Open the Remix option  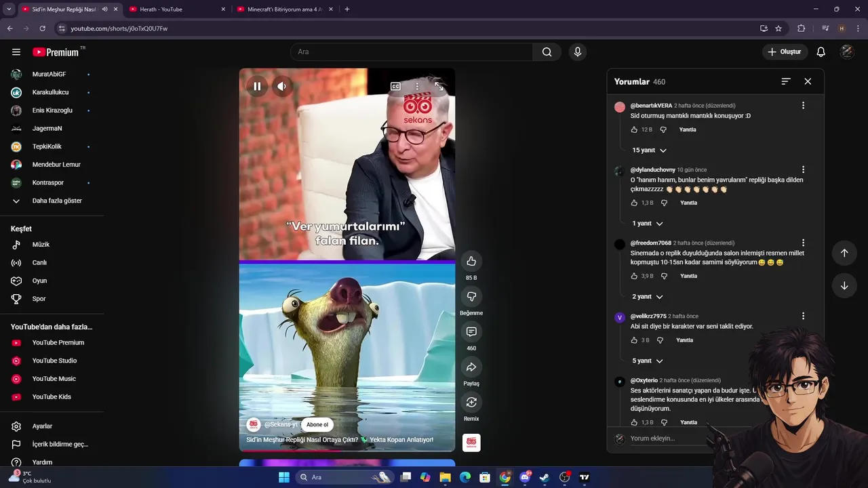(x=471, y=402)
